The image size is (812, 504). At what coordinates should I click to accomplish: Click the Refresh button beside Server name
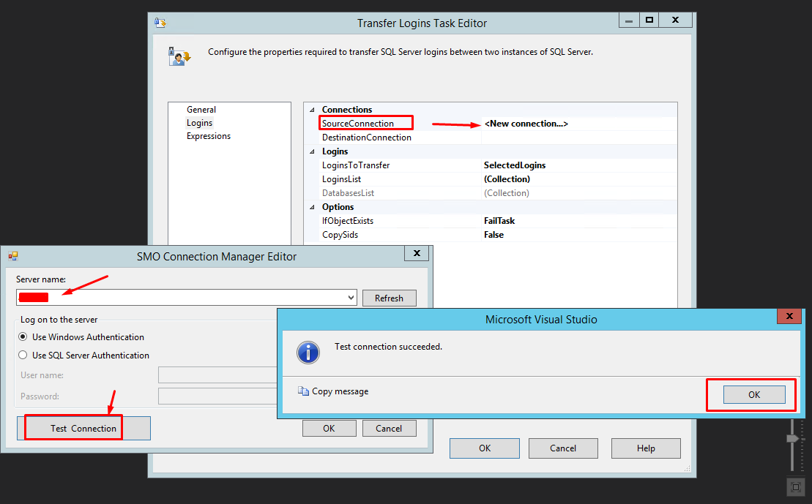[389, 298]
